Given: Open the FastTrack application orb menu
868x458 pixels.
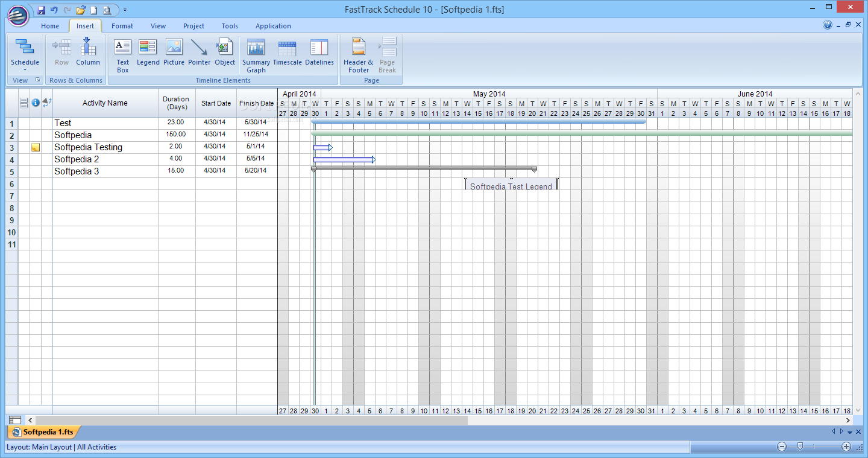Looking at the screenshot, I should pyautogui.click(x=19, y=14).
